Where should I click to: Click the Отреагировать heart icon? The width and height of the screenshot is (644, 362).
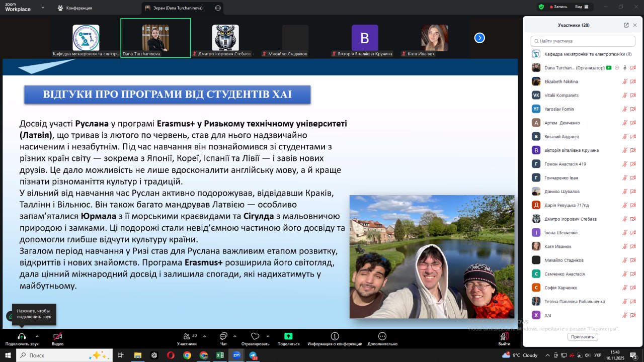point(255,336)
